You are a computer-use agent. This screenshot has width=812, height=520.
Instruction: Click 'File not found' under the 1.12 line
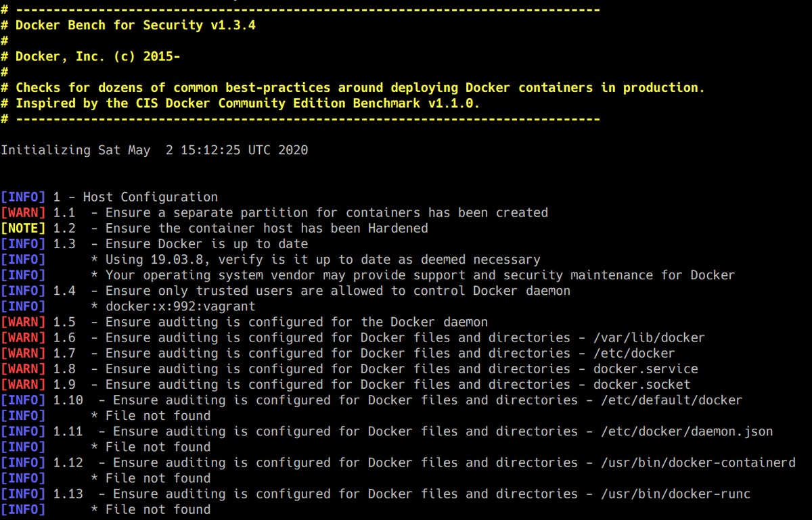coord(158,478)
